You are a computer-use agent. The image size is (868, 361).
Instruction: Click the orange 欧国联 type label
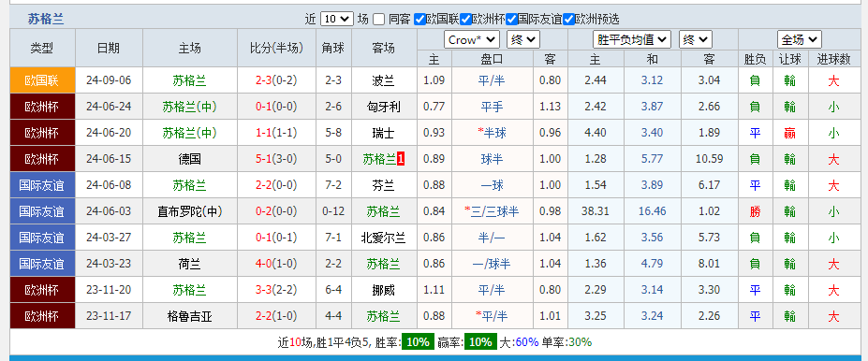(x=42, y=80)
